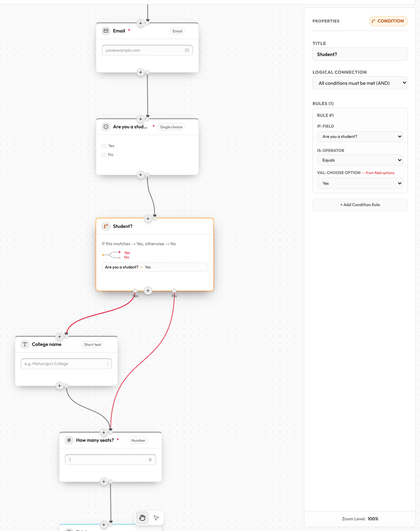Click the plus button atop Student? node
The image size is (420, 531).
(x=148, y=219)
